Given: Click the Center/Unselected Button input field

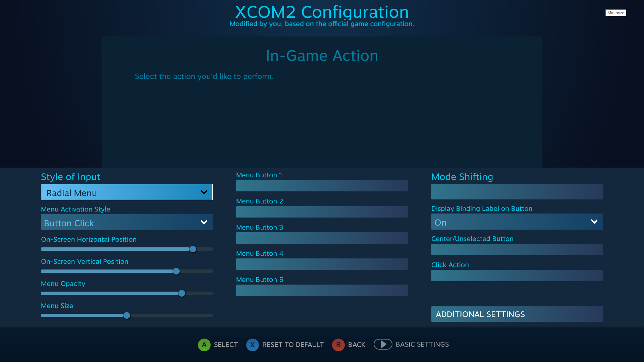Looking at the screenshot, I should 517,249.
